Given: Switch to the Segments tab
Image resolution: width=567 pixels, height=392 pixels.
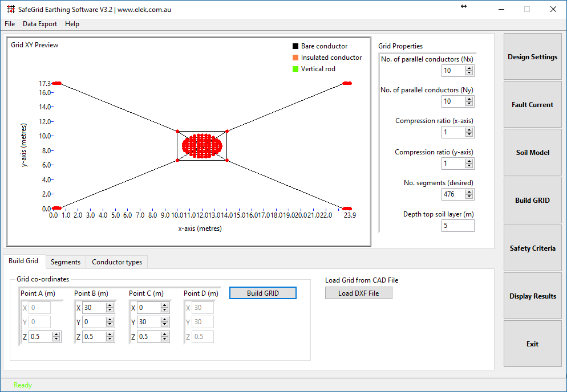Looking at the screenshot, I should (65, 262).
